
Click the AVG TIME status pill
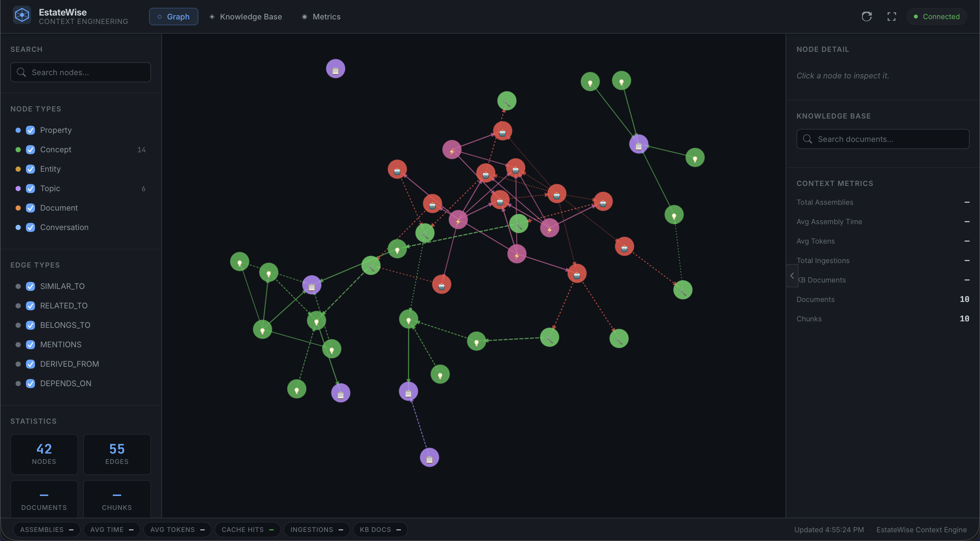[x=112, y=529]
